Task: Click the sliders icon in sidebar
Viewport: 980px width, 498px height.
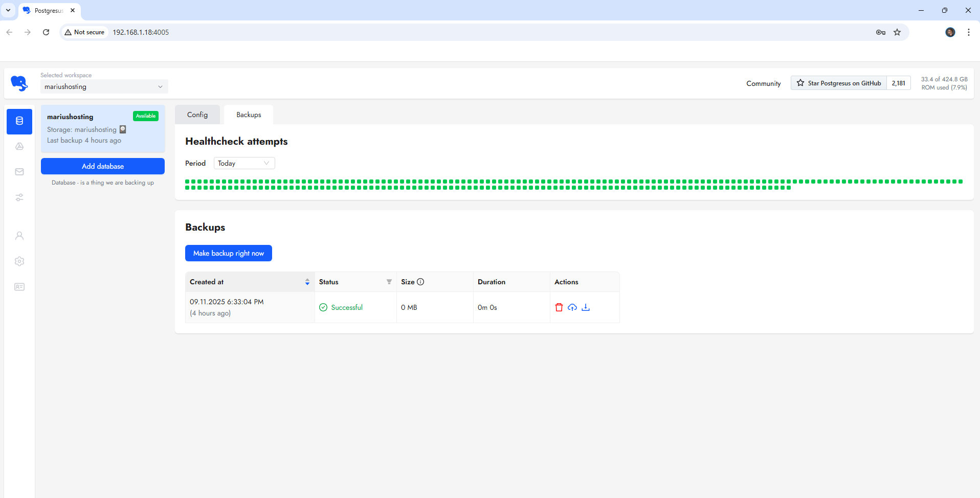Action: click(x=19, y=197)
